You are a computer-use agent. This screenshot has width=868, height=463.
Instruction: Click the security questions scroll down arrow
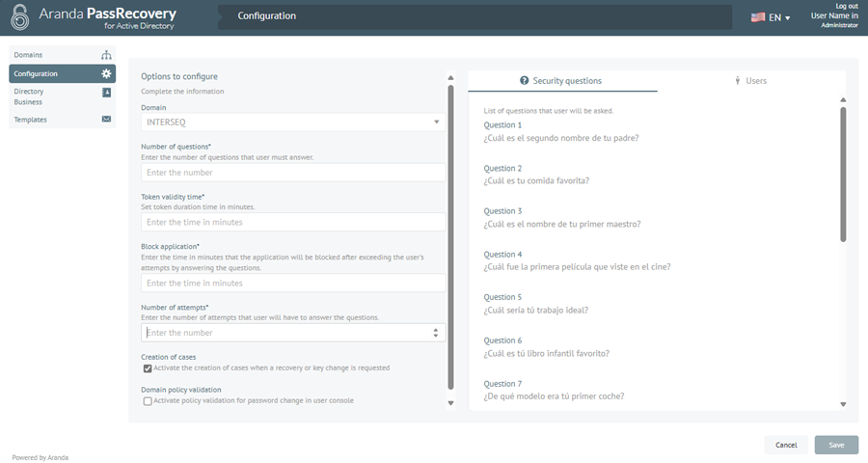(x=843, y=404)
